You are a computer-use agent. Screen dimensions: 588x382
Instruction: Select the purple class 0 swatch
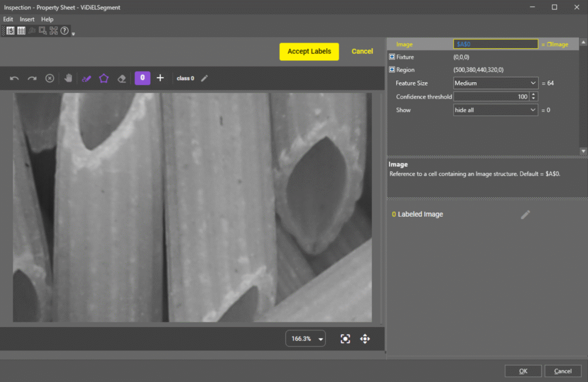(x=142, y=78)
